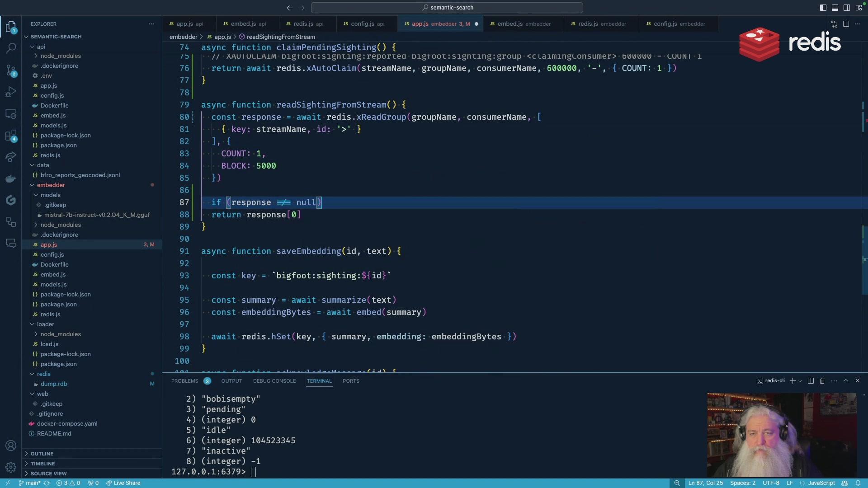The width and height of the screenshot is (868, 488).
Task: Open the Extensions view
Action: (x=11, y=136)
